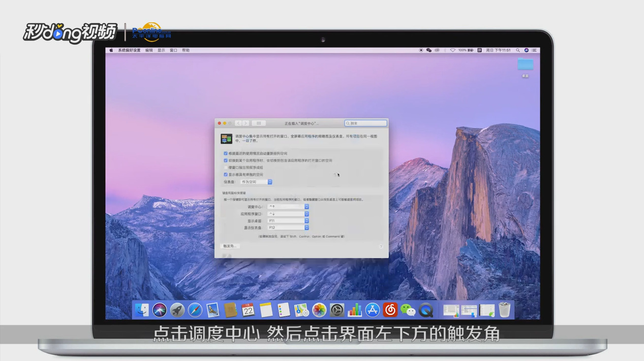The height and width of the screenshot is (361, 644).
Task: Click the Wi-Fi icon in menu bar
Action: click(x=452, y=50)
